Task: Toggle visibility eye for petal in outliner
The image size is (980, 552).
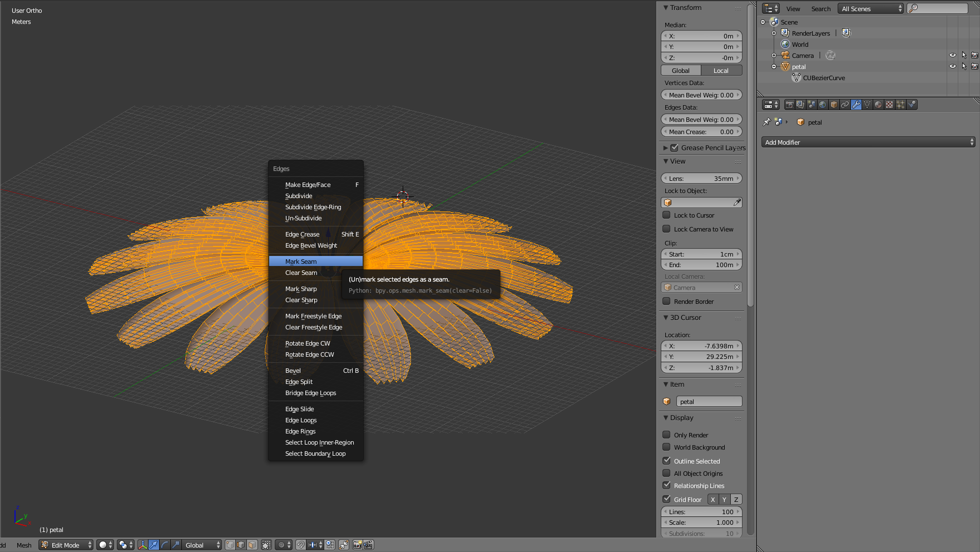Action: [x=952, y=66]
